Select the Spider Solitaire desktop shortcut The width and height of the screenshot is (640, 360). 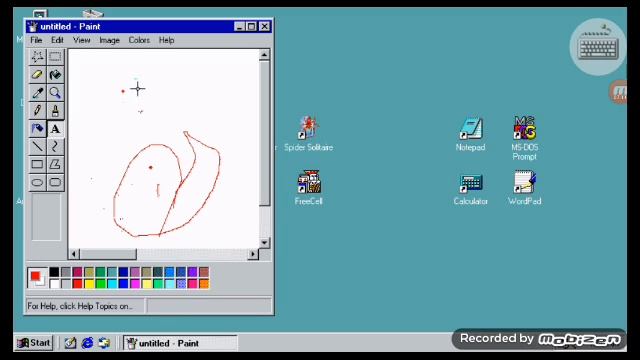309,133
